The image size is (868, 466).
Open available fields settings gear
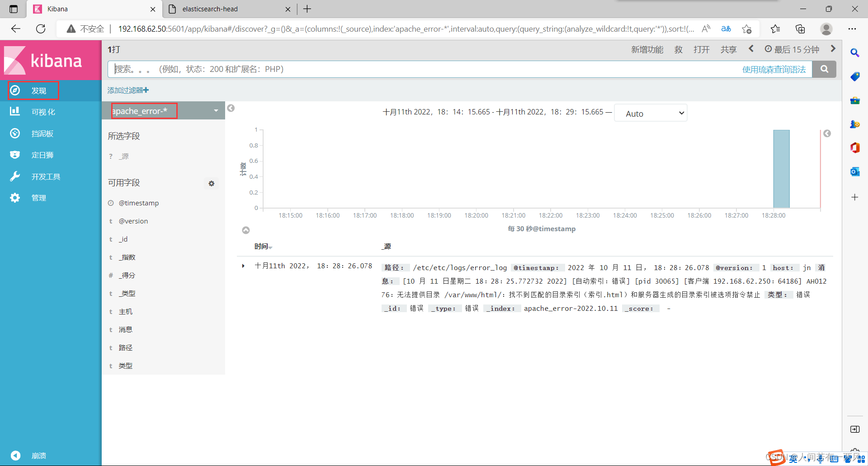tap(212, 183)
